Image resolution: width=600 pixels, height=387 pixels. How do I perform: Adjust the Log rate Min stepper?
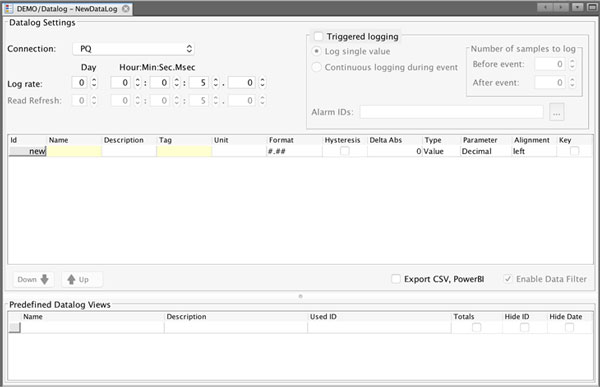[x=176, y=83]
